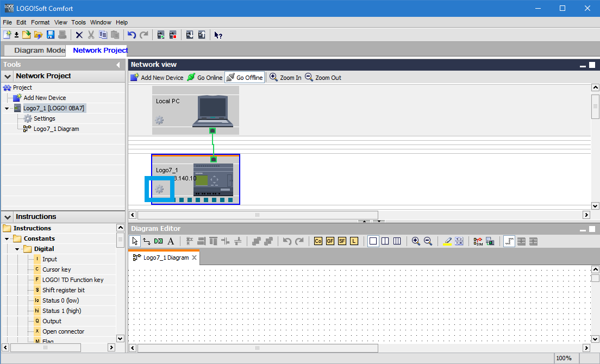The width and height of the screenshot is (600, 364).
Task: Collapse the Instructions section chevron
Action: click(7, 217)
